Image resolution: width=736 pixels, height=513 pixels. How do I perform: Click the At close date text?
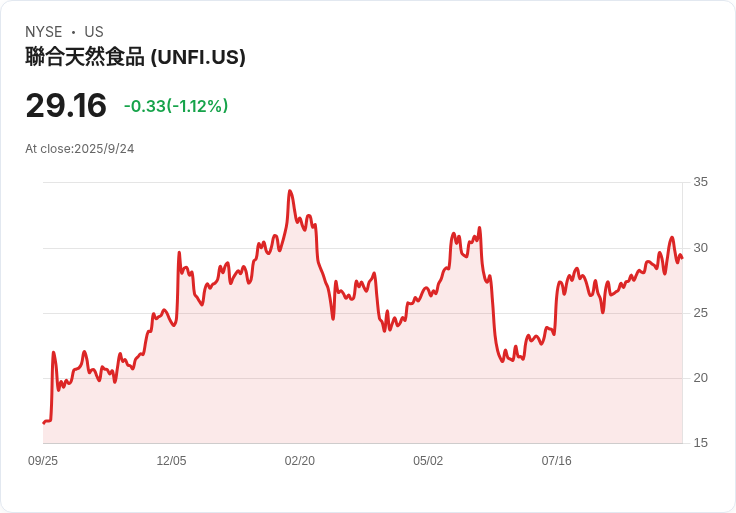80,149
